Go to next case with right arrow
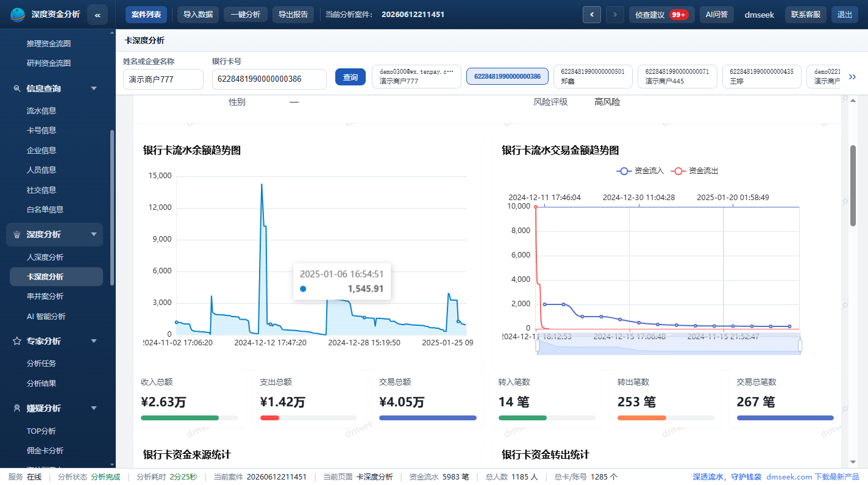This screenshot has height=485, width=868. 615,15
